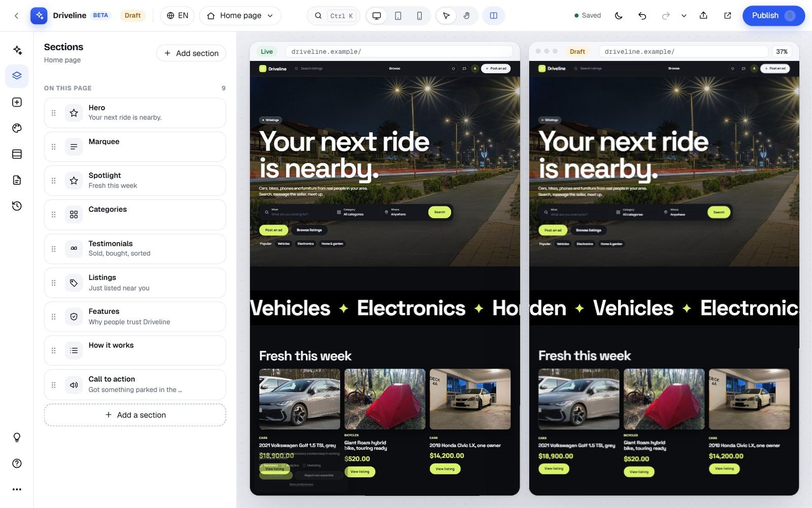Select the Call to action section row
Viewport: 812px width, 508px height.
pos(135,385)
